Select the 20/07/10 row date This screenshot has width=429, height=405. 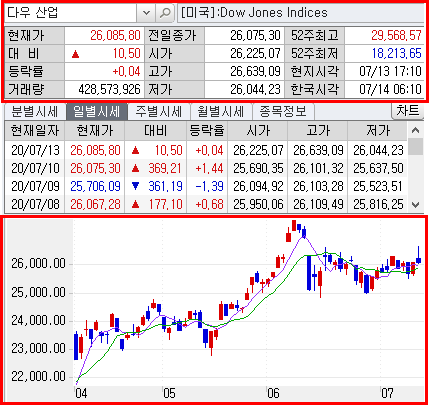tap(35, 168)
